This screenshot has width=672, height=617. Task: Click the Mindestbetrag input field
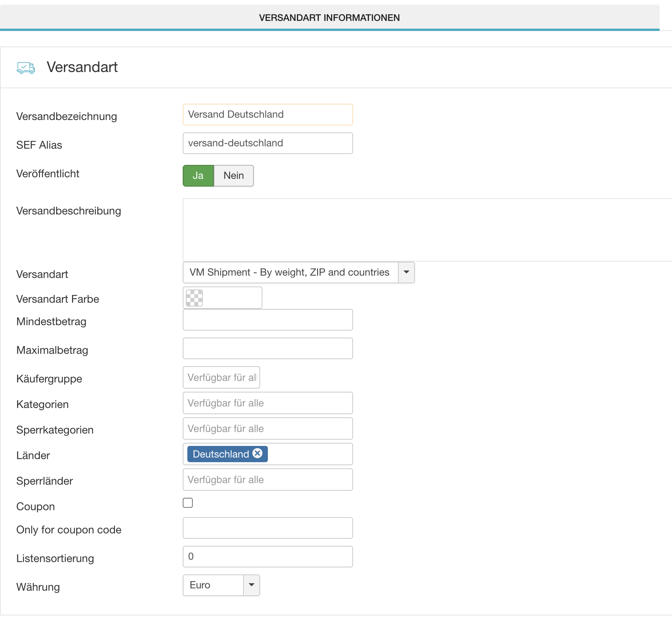pos(267,320)
